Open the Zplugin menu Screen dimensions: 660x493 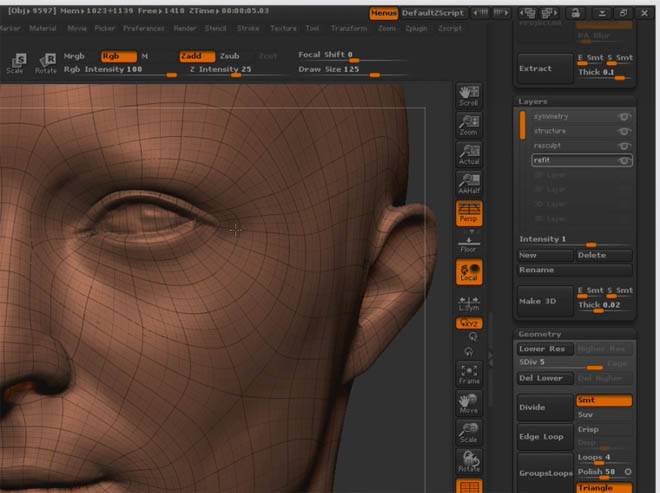click(x=416, y=28)
